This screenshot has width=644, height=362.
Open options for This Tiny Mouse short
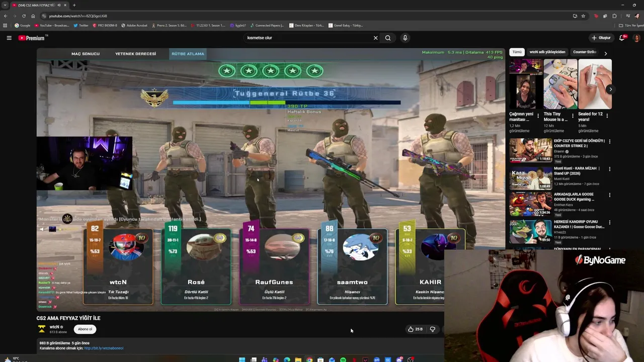[572, 116]
